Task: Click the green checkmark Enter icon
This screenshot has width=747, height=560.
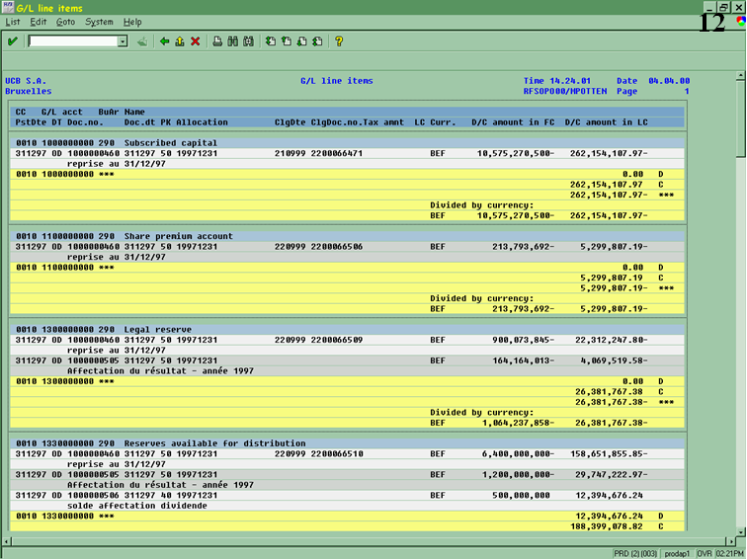Action: tap(12, 41)
